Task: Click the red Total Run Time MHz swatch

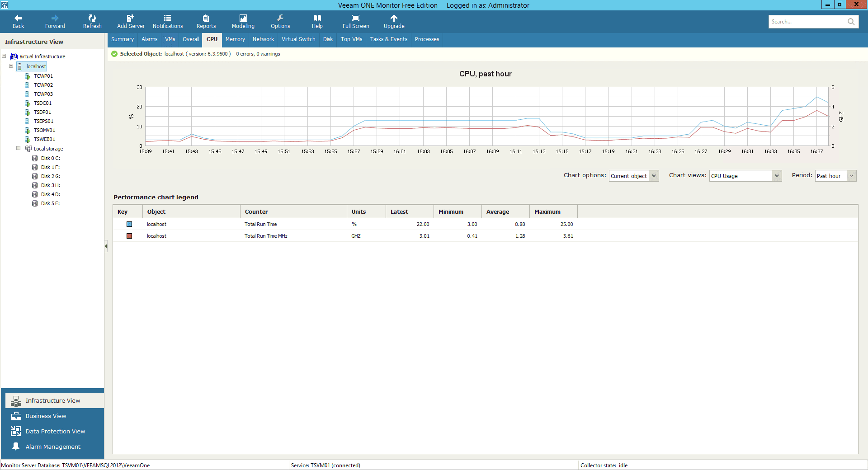Action: [129, 236]
